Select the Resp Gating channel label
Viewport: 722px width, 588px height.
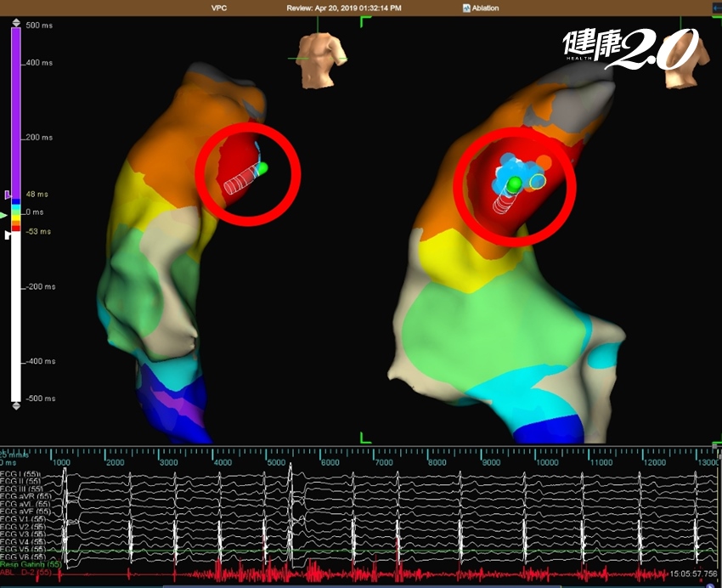click(x=30, y=564)
